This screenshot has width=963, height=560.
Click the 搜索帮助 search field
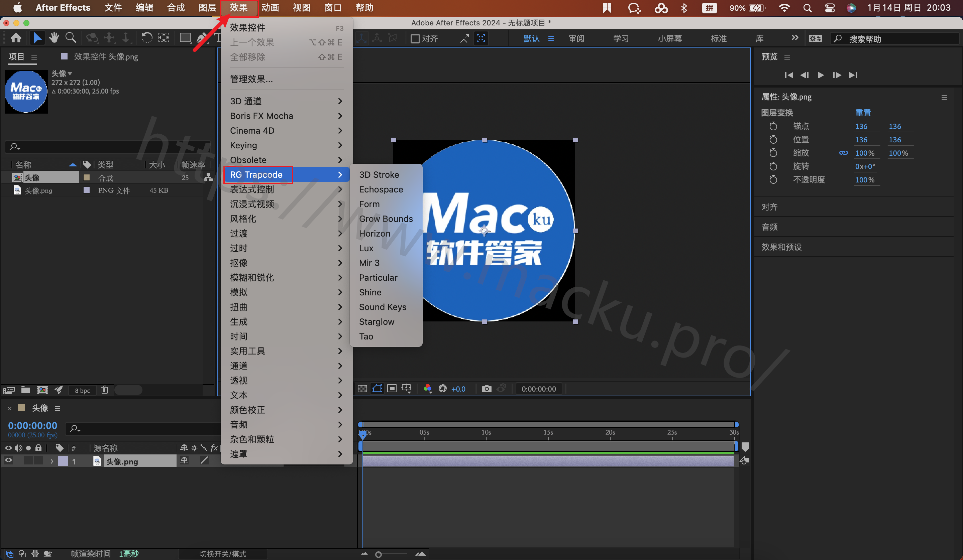pos(894,39)
